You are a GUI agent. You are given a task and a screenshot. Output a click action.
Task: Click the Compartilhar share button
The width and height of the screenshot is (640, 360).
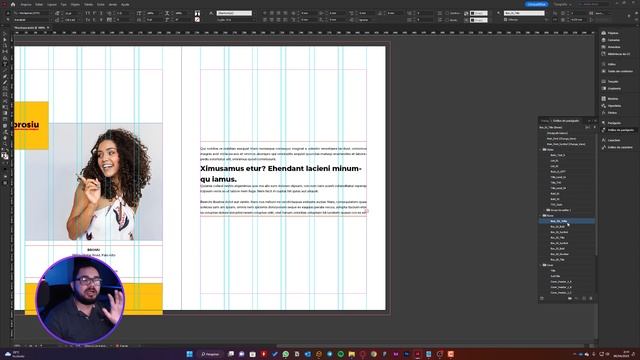pos(536,4)
